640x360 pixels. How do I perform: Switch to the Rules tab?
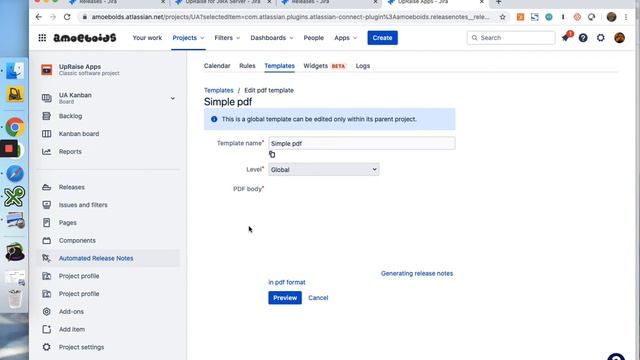tap(247, 66)
